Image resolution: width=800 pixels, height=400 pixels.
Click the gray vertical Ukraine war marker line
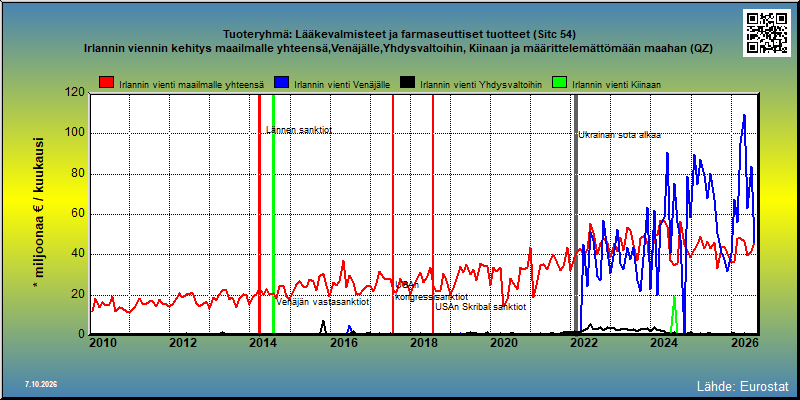pos(576,214)
